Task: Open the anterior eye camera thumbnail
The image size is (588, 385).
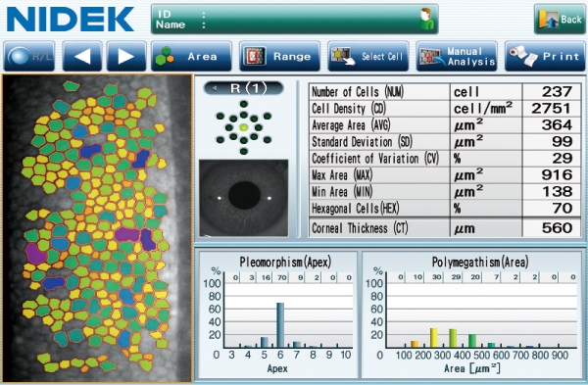Action: pos(244,198)
